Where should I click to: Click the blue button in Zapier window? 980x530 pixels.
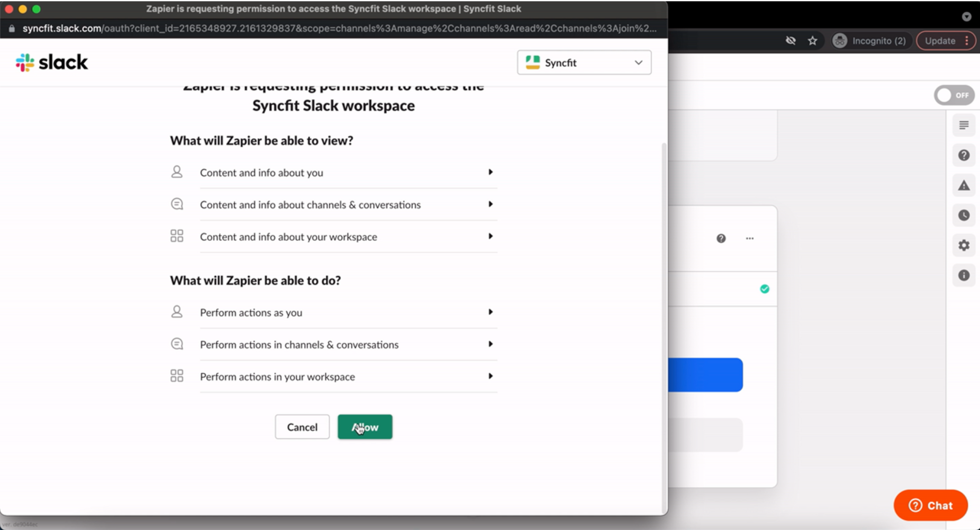[x=705, y=375]
